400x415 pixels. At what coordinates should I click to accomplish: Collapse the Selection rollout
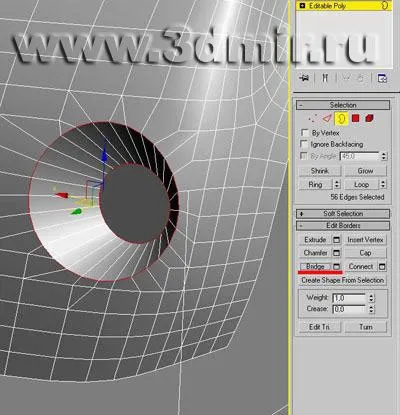coord(343,105)
